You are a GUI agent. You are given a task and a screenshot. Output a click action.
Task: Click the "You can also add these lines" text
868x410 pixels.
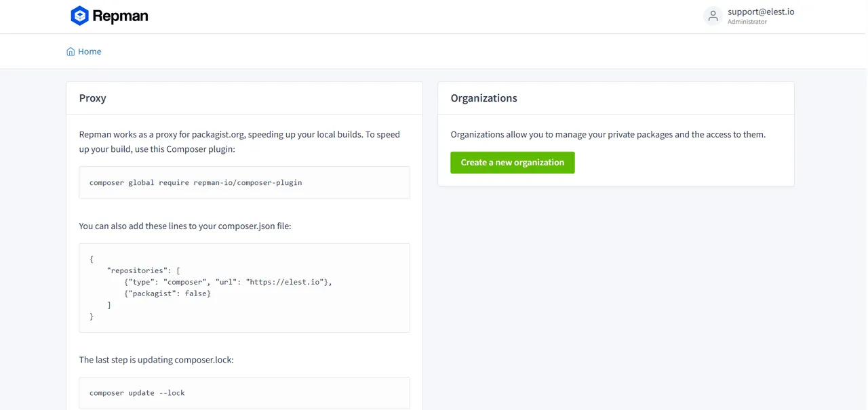(x=185, y=226)
